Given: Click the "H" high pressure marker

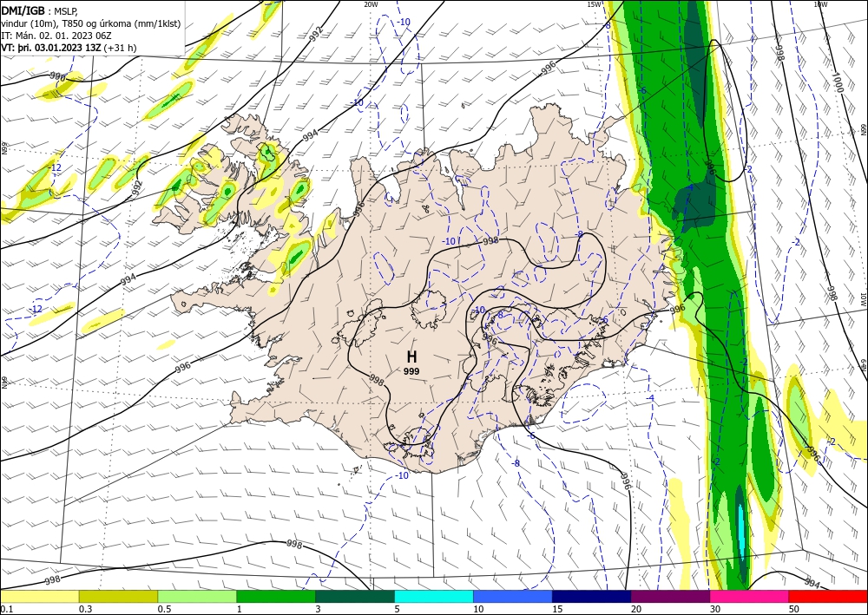Looking at the screenshot, I should click(x=411, y=357).
